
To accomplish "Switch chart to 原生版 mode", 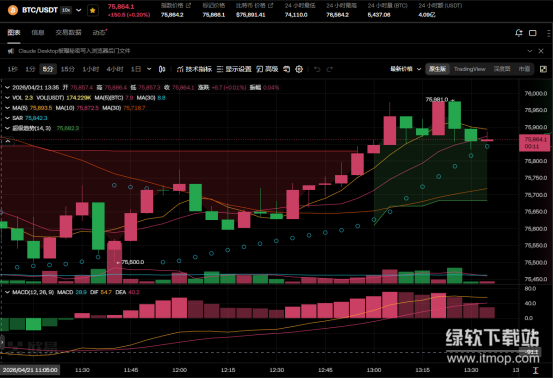I will [437, 69].
